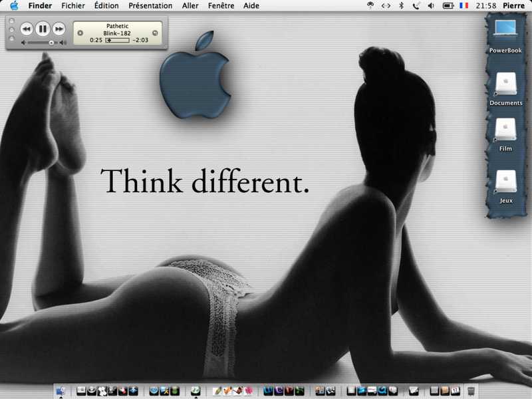532x399 pixels.
Task: Open the Bluetooth status menu
Action: click(x=402, y=5)
